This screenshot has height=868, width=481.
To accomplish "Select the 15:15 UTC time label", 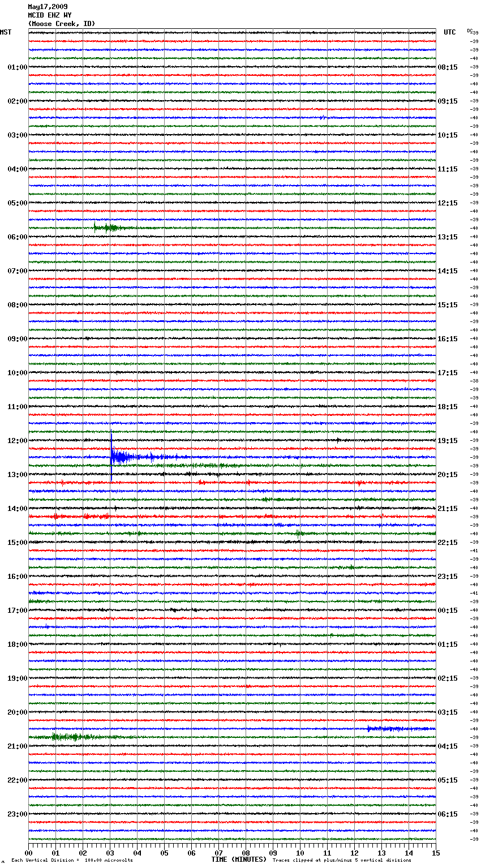I will click(x=448, y=305).
